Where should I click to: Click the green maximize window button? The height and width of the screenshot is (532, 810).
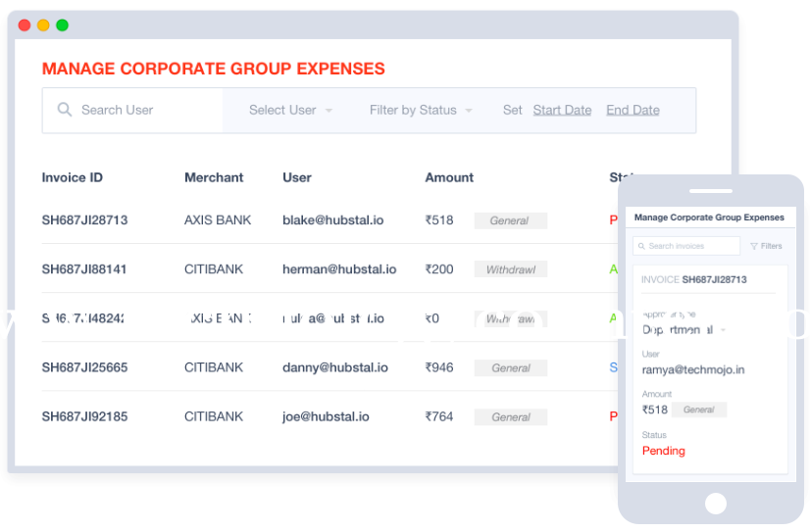click(x=63, y=24)
